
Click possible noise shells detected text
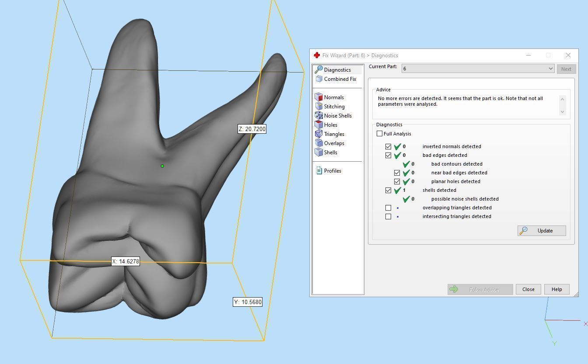pos(465,199)
